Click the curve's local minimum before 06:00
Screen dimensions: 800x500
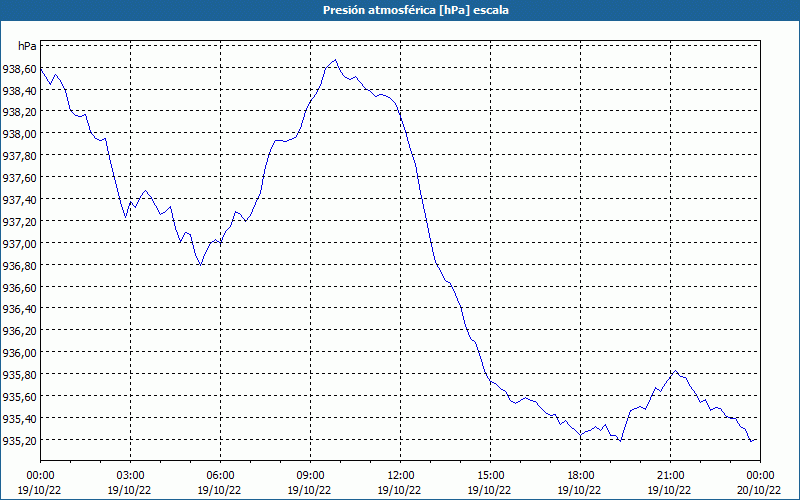201,265
